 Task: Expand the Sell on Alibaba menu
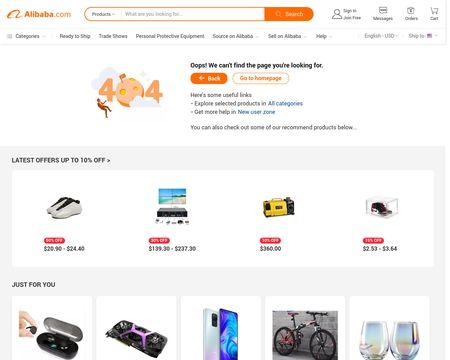click(287, 36)
